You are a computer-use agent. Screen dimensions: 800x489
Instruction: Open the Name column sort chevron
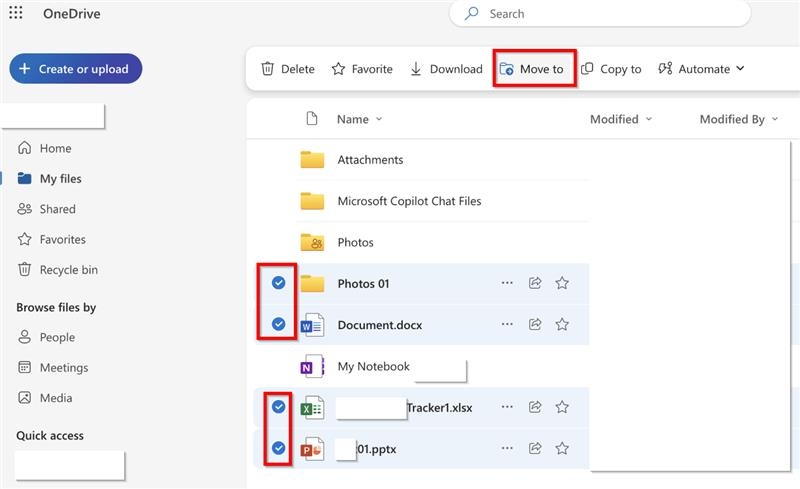(379, 119)
